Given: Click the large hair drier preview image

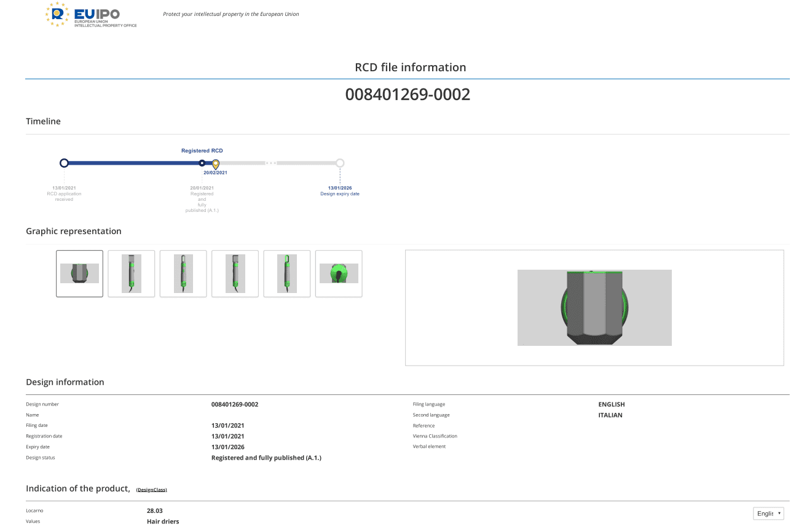Looking at the screenshot, I should tap(594, 307).
